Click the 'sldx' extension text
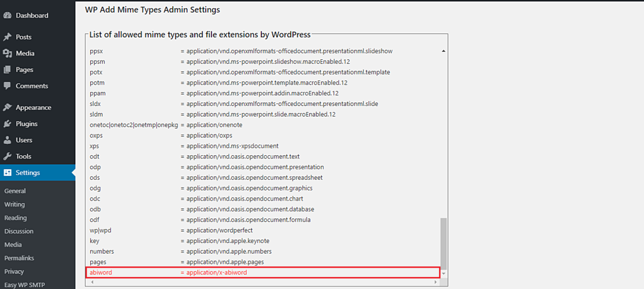This screenshot has height=289, width=644. [x=95, y=103]
